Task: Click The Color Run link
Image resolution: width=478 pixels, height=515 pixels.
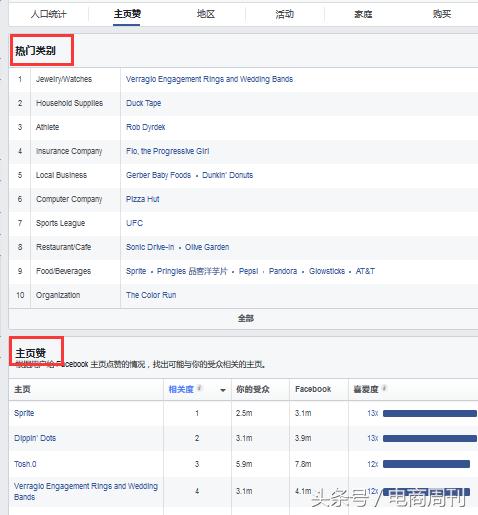Action: pyautogui.click(x=151, y=295)
